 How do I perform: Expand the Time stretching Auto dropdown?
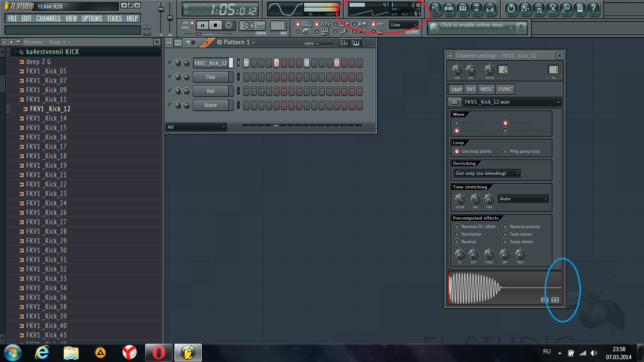(523, 199)
